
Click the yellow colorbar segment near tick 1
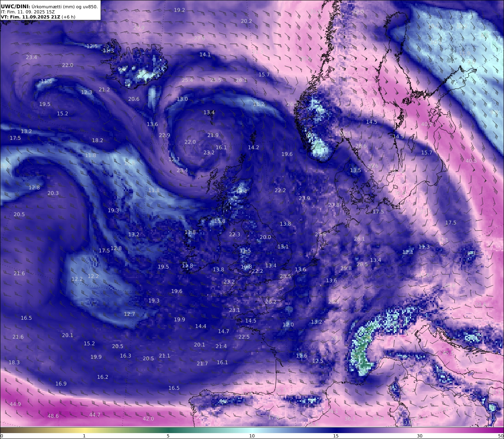point(84,430)
